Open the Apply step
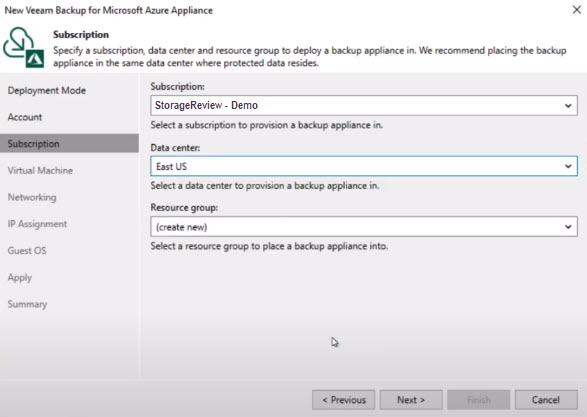The height and width of the screenshot is (417, 587). click(19, 278)
